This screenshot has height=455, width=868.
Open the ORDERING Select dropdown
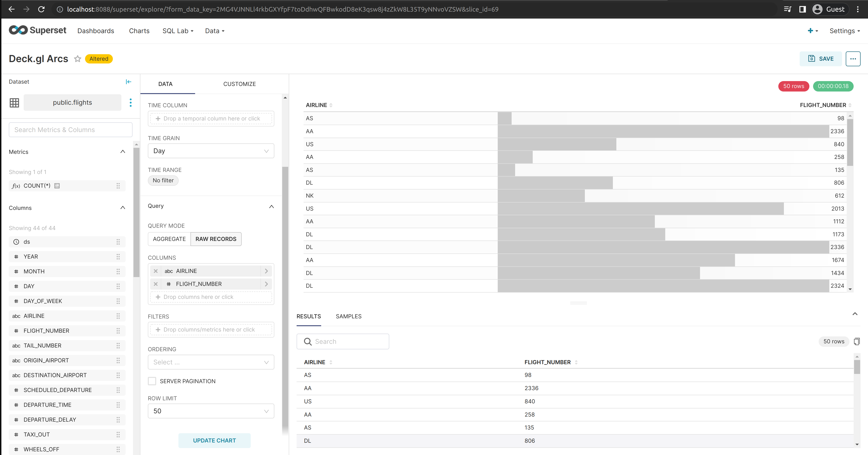[211, 362]
